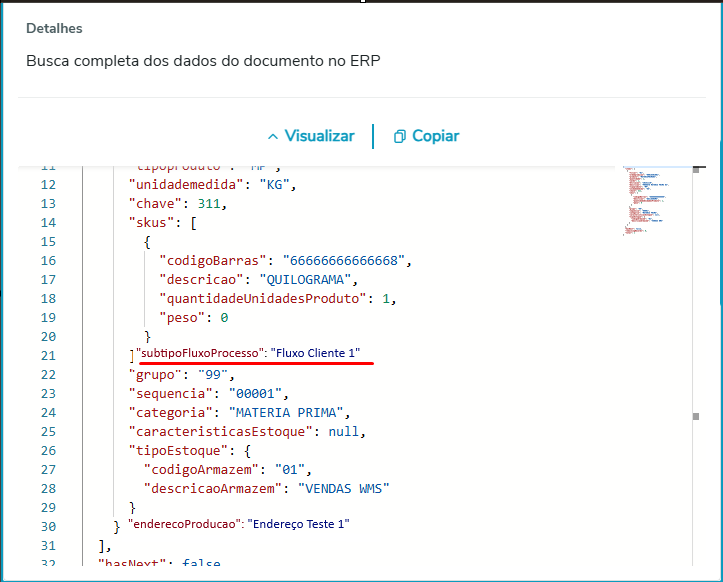This screenshot has height=582, width=723.
Task: Click the "6666666666668" barcode value
Action: [344, 261]
